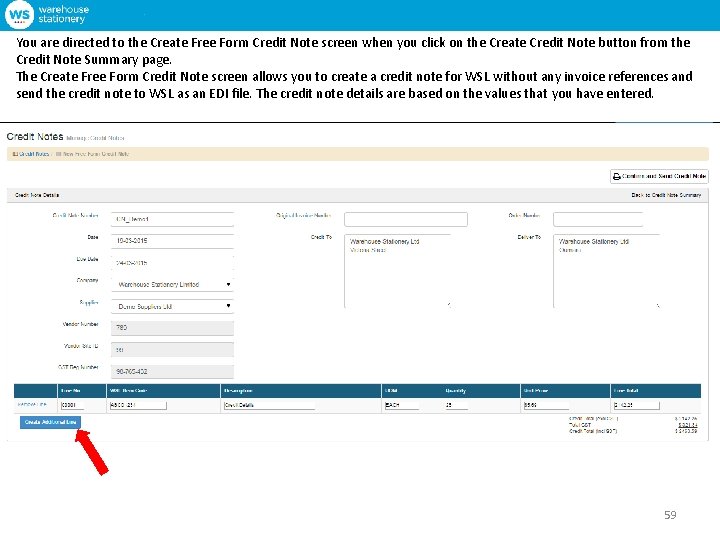Click the slide page number 59
Screen dimensions: 720x540
(x=670, y=515)
